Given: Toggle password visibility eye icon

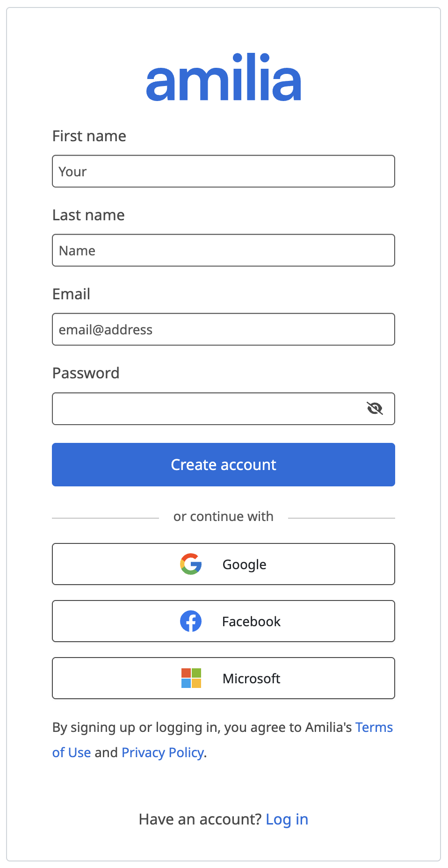Looking at the screenshot, I should [375, 409].
